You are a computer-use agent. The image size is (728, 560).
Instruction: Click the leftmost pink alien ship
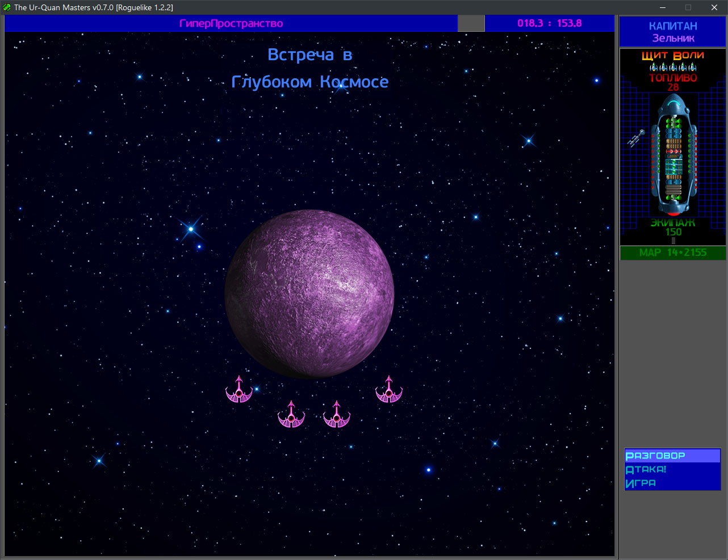(x=239, y=390)
